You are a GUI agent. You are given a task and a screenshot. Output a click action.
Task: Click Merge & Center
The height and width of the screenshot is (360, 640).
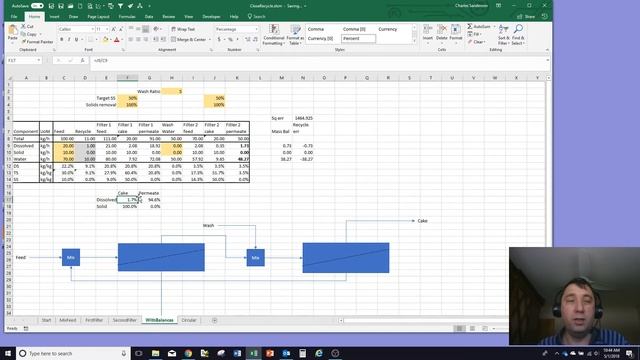coord(188,40)
